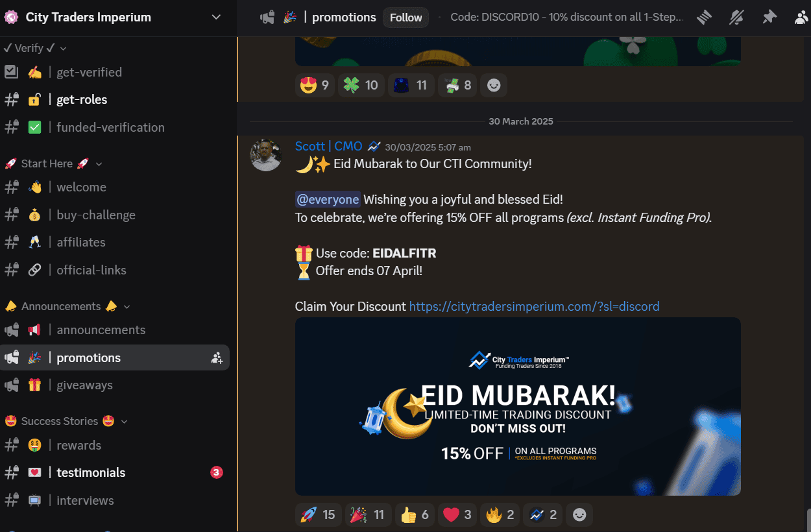Add a reaction to the Eid Mubarak message

579,514
